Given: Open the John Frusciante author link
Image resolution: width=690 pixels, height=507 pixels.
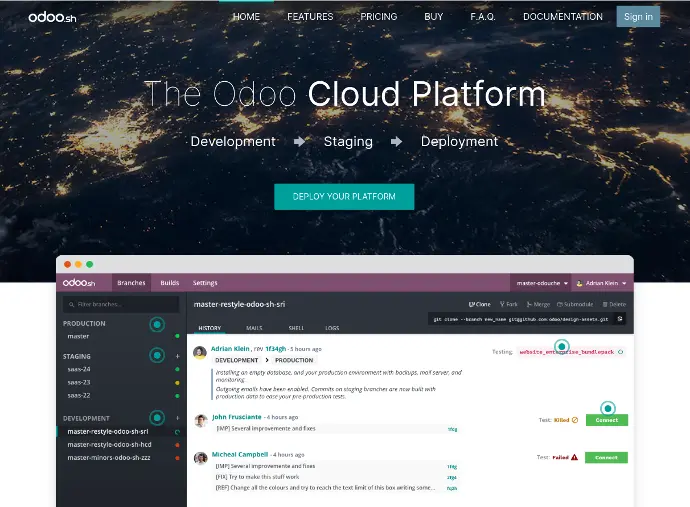Looking at the screenshot, I should 237,417.
